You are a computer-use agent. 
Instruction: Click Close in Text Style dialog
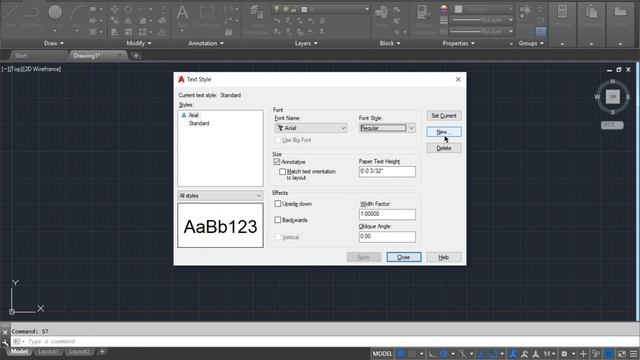(x=404, y=257)
